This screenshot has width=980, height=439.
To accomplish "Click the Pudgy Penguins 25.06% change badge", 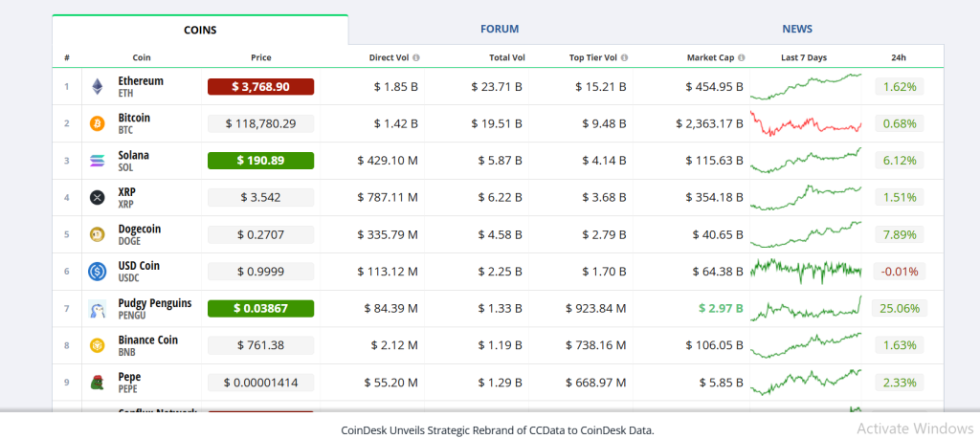I will point(900,309).
